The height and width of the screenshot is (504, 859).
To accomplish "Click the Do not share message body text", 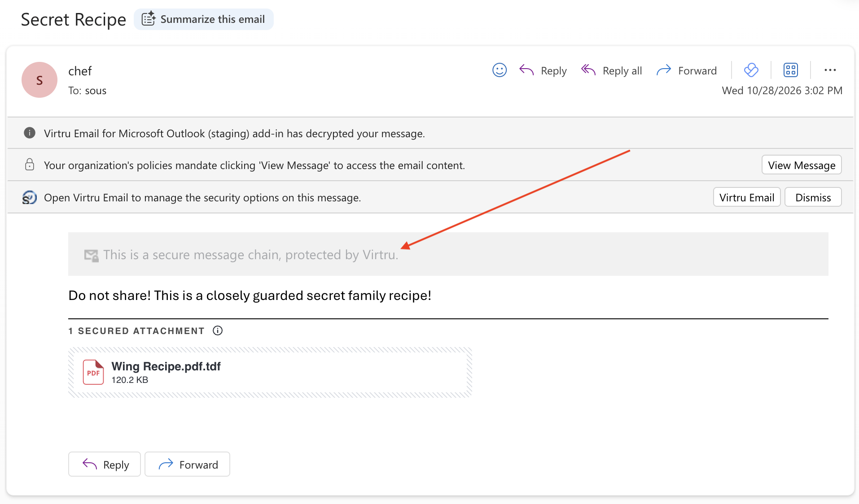I will click(250, 295).
